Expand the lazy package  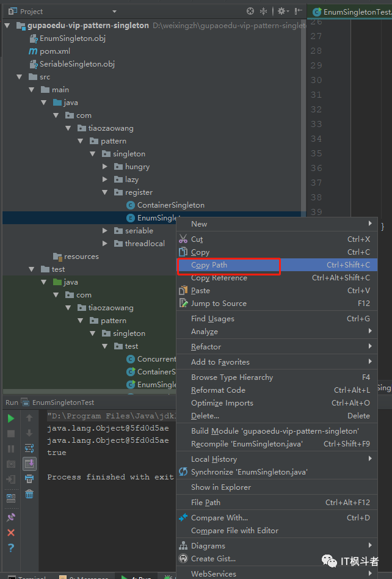coord(105,180)
